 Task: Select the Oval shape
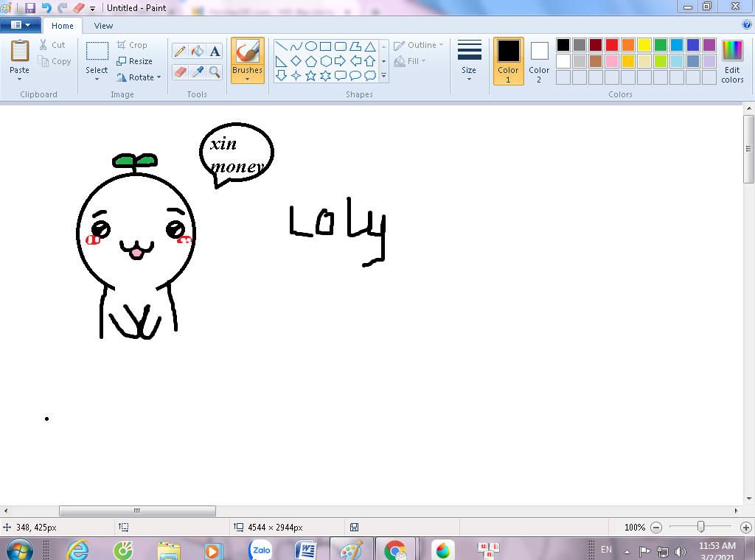pyautogui.click(x=311, y=46)
